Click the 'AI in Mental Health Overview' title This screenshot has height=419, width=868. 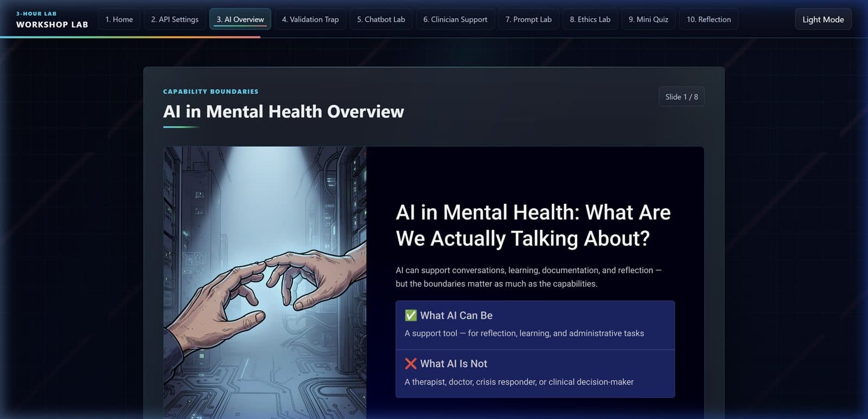click(283, 111)
